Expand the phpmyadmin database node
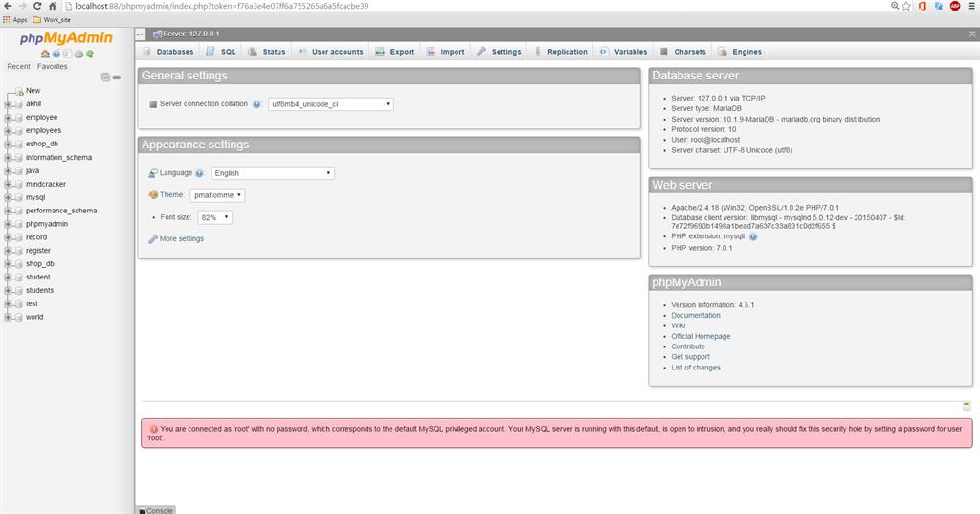This screenshot has width=980, height=514. coord(8,224)
